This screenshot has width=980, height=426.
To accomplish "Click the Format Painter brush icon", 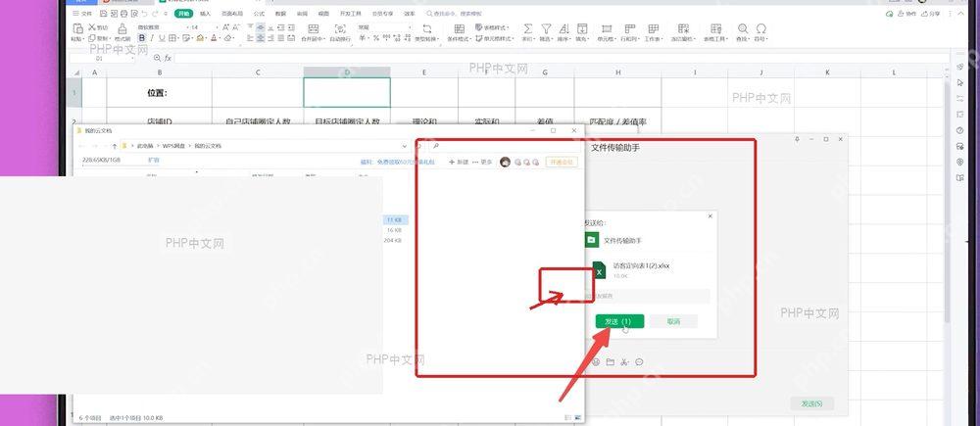I will (x=122, y=28).
